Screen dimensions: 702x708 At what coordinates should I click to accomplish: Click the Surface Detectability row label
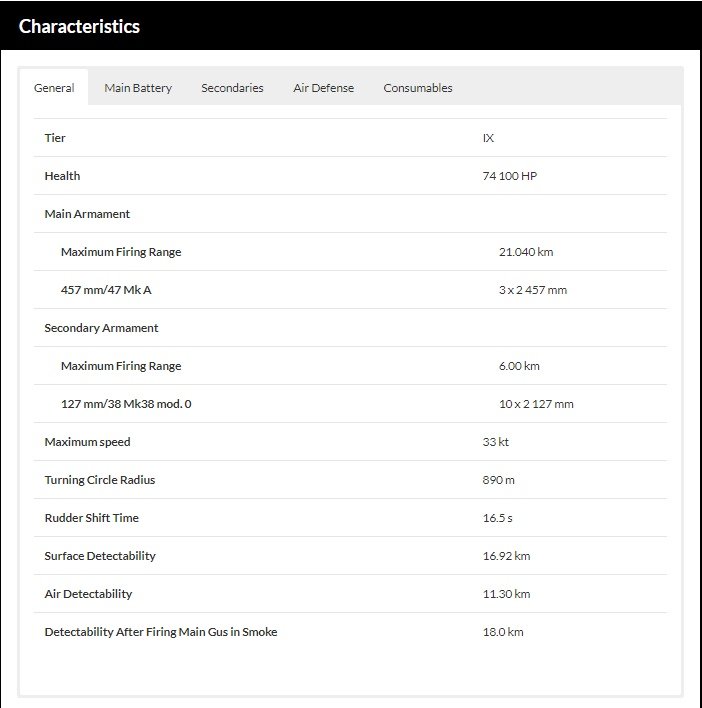tap(100, 556)
